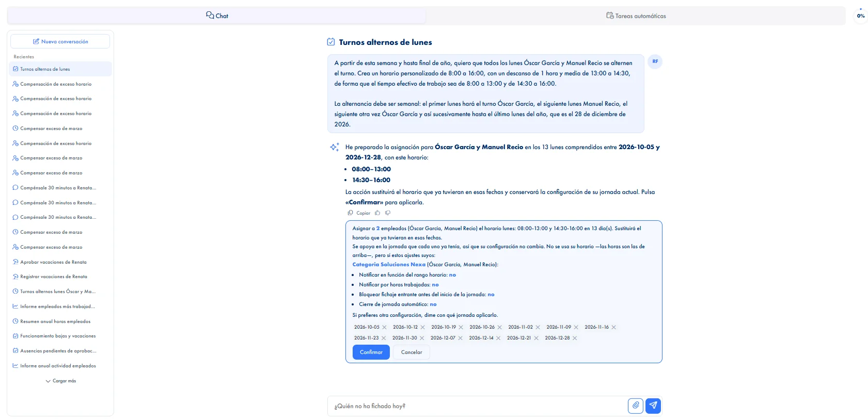Open 'Informe empleados más trabajad...' conversation
Image resolution: width=868 pixels, height=420 pixels.
[x=60, y=306]
